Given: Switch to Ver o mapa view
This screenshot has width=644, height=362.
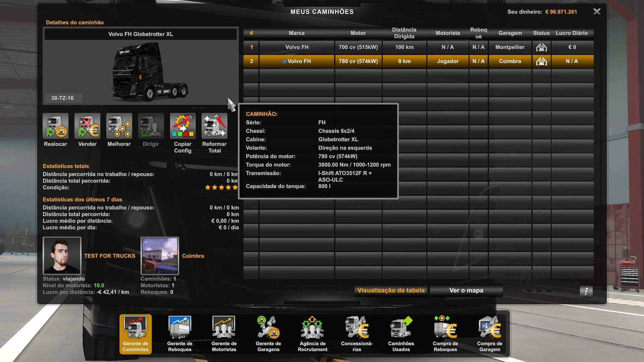Looking at the screenshot, I should (466, 290).
